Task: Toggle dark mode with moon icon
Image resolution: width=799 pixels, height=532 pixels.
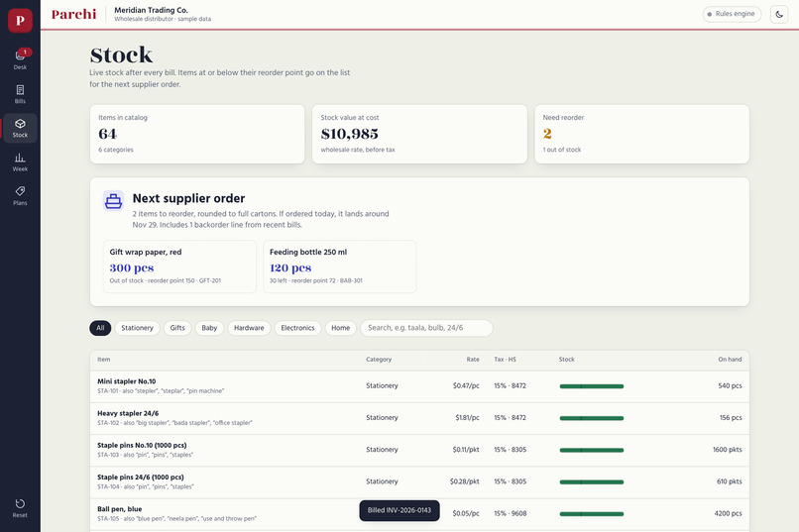Action: coord(779,14)
